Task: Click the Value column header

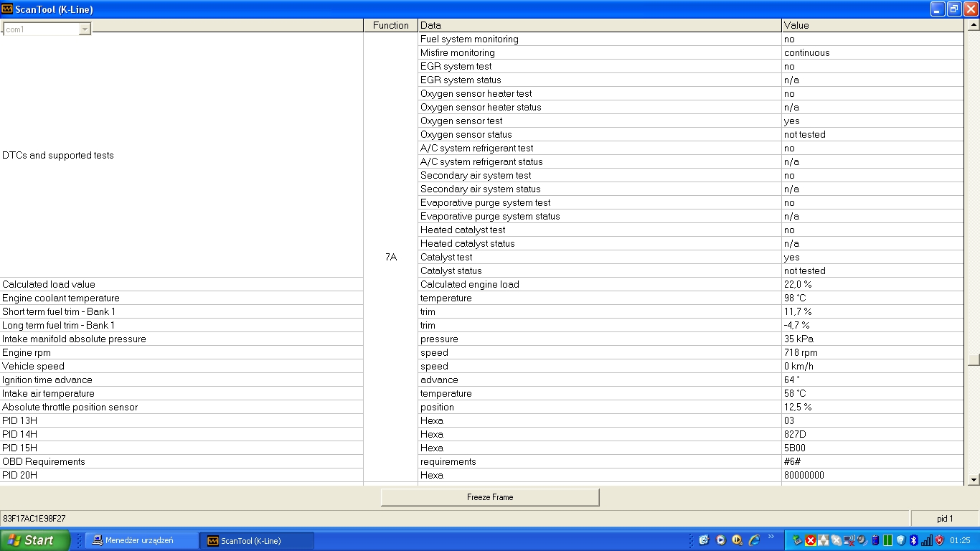Action: point(872,25)
